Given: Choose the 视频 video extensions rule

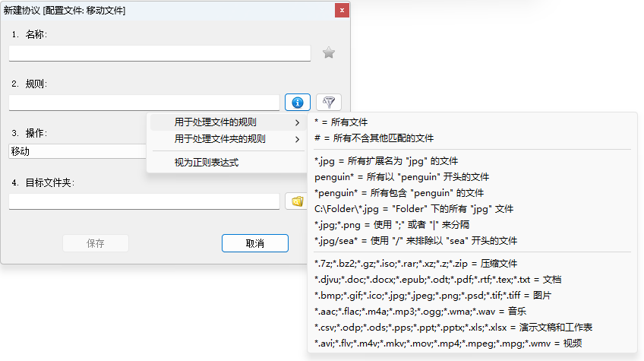Looking at the screenshot, I should click(447, 344).
